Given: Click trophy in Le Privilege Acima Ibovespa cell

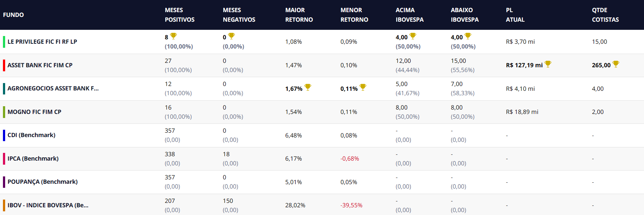Looking at the screenshot, I should (413, 36).
